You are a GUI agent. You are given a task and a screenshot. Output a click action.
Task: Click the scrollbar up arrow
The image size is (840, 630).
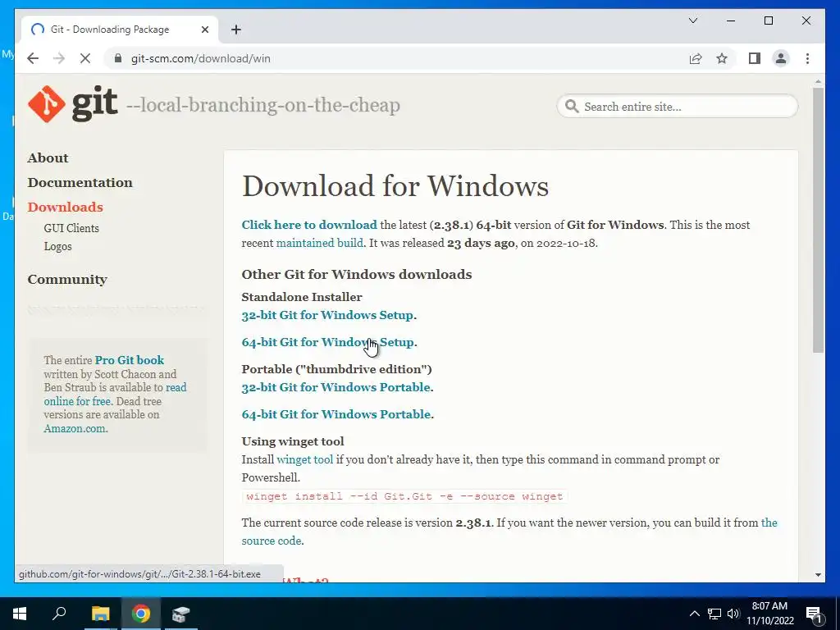coord(818,81)
